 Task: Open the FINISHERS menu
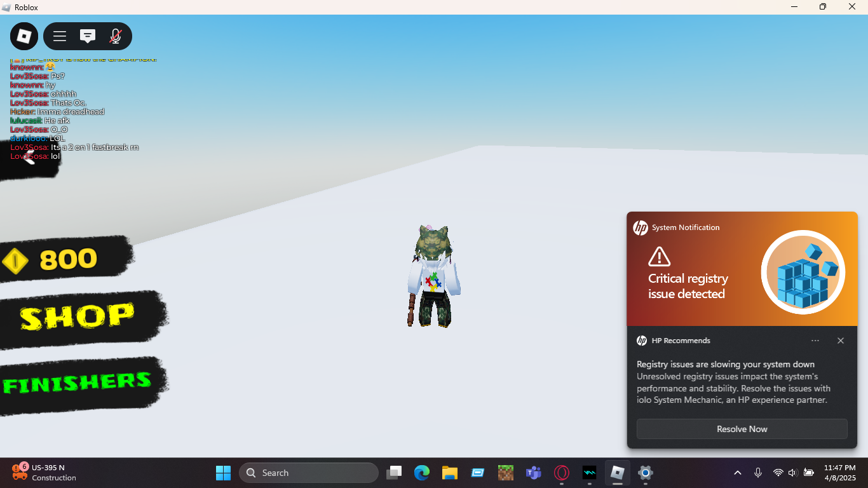(x=77, y=383)
